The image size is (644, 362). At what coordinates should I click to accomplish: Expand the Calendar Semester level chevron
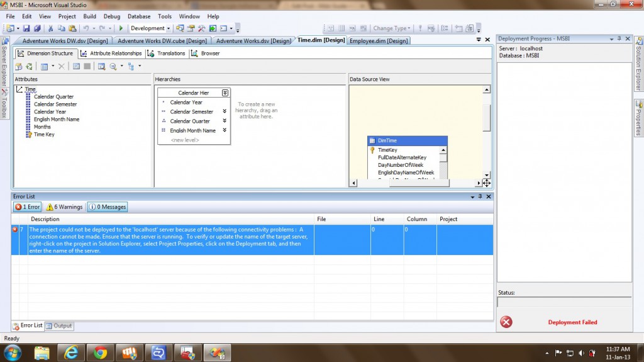pos(225,111)
